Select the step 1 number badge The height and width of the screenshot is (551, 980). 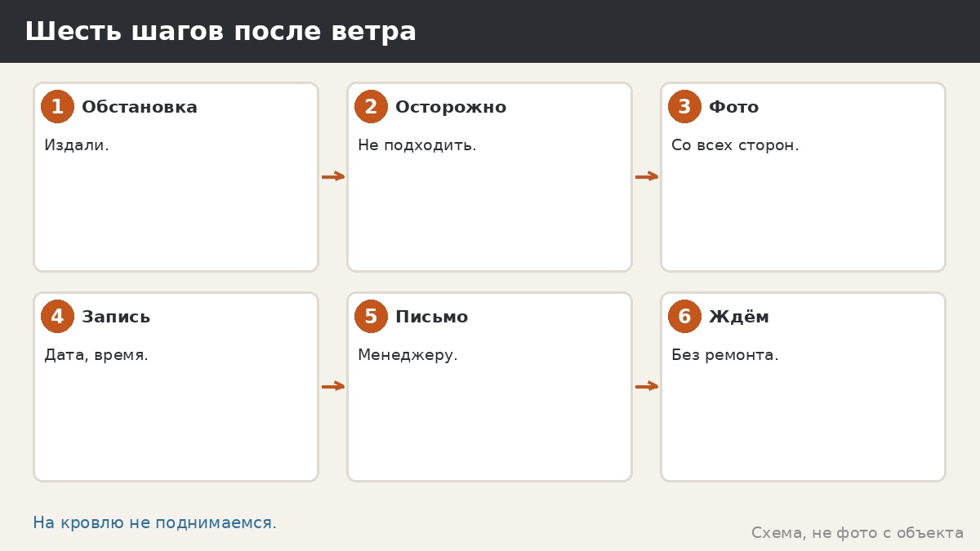click(x=57, y=107)
